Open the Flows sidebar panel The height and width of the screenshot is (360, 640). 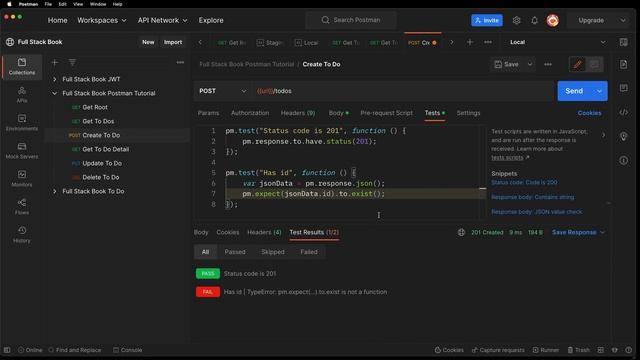(22, 207)
